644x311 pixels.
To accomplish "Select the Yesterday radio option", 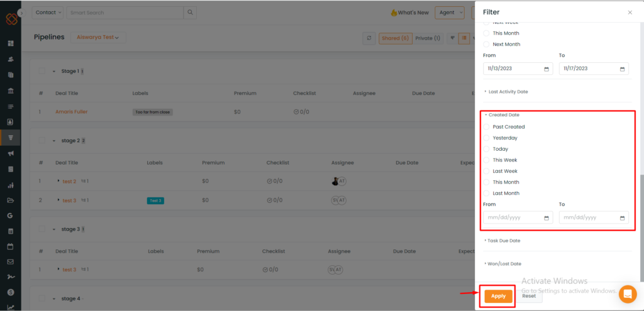I will pyautogui.click(x=487, y=138).
